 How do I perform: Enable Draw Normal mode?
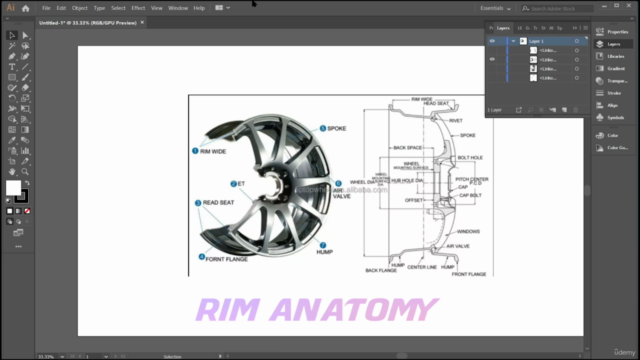click(x=10, y=222)
